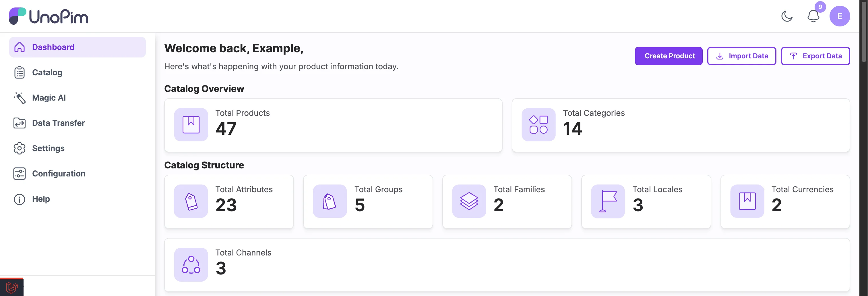Toggle dark mode moon icon
The image size is (868, 296).
click(x=787, y=16)
